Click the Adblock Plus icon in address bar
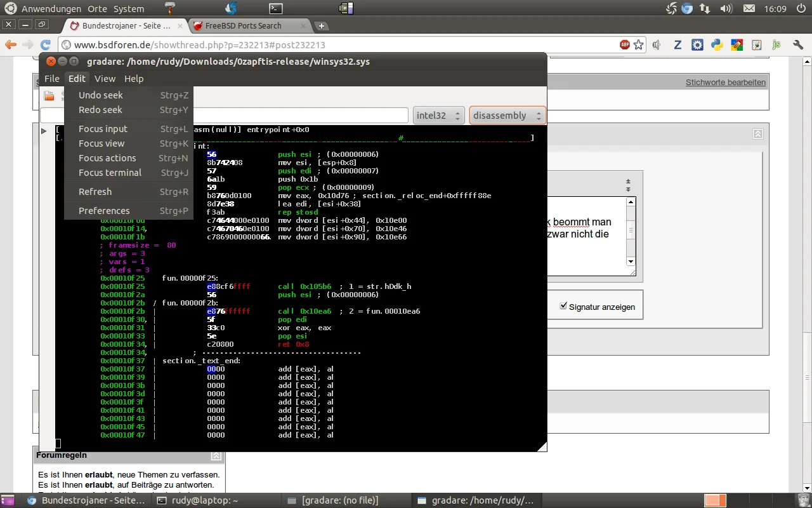 [x=625, y=44]
